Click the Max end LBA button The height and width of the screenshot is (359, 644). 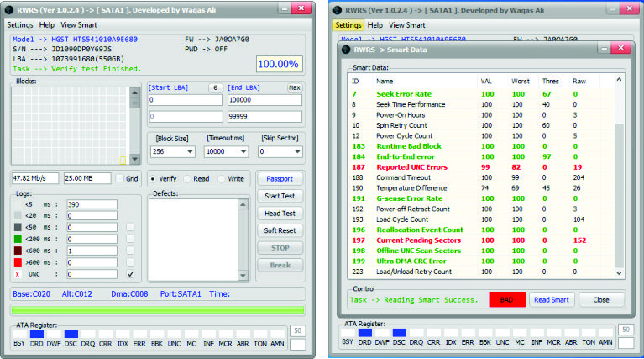click(x=295, y=87)
